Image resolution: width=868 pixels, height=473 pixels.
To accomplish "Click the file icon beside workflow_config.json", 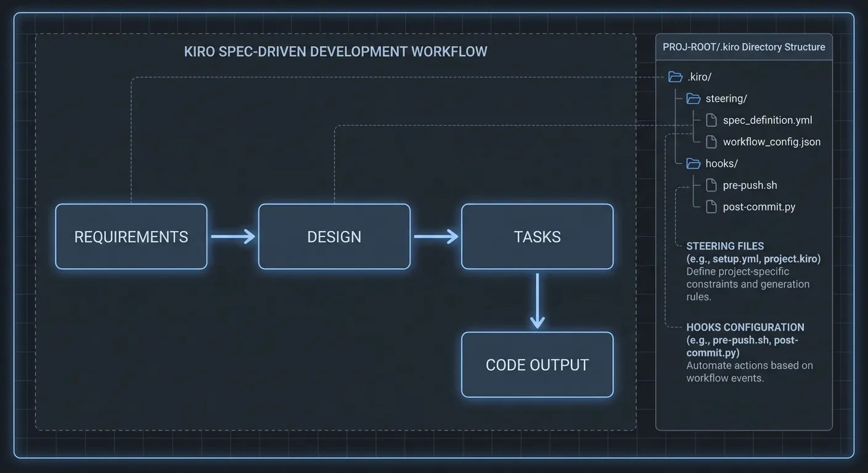I will (711, 142).
